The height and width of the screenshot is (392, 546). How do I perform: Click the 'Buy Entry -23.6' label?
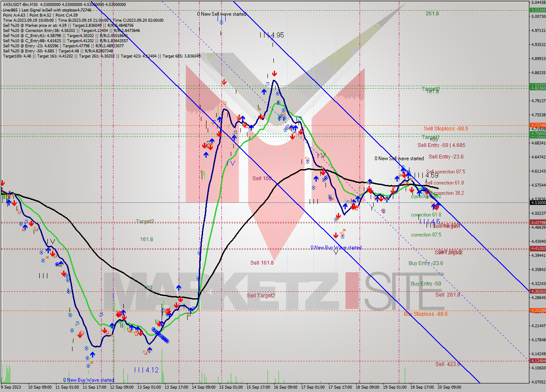[426, 263]
